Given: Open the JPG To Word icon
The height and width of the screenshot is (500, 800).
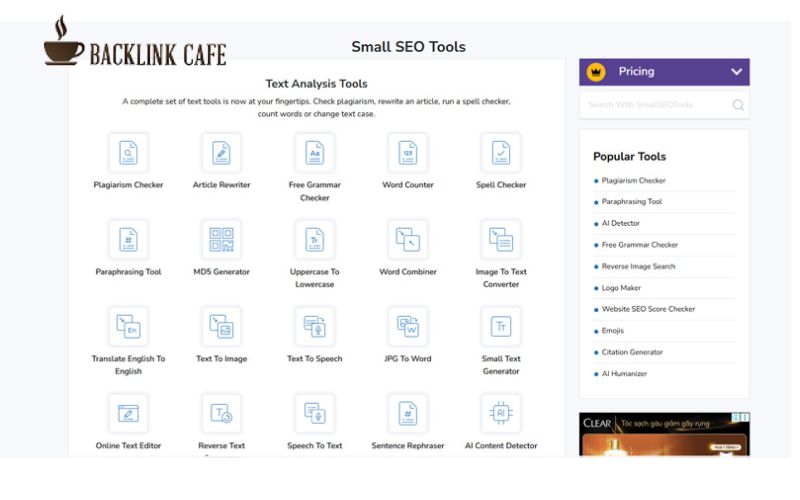Looking at the screenshot, I should pyautogui.click(x=408, y=326).
